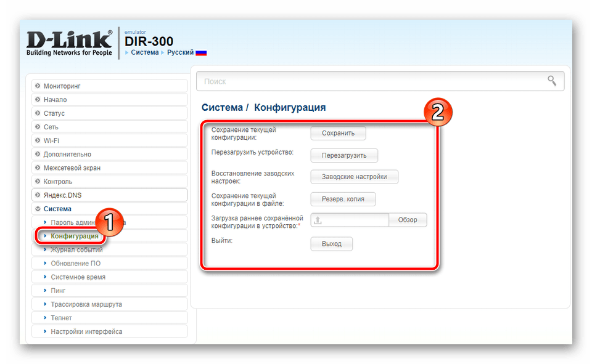Click the Обзор browse button
The width and height of the screenshot is (592, 364).
pos(408,220)
